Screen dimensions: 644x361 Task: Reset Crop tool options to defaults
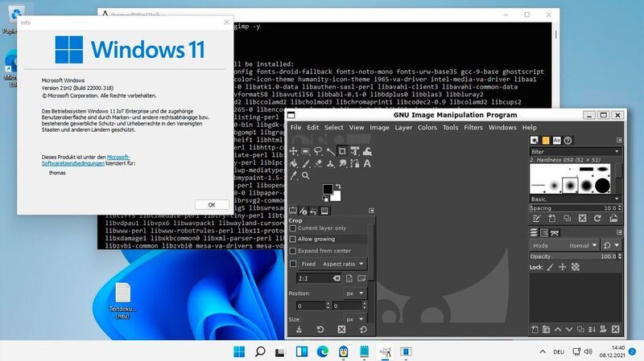(363, 330)
